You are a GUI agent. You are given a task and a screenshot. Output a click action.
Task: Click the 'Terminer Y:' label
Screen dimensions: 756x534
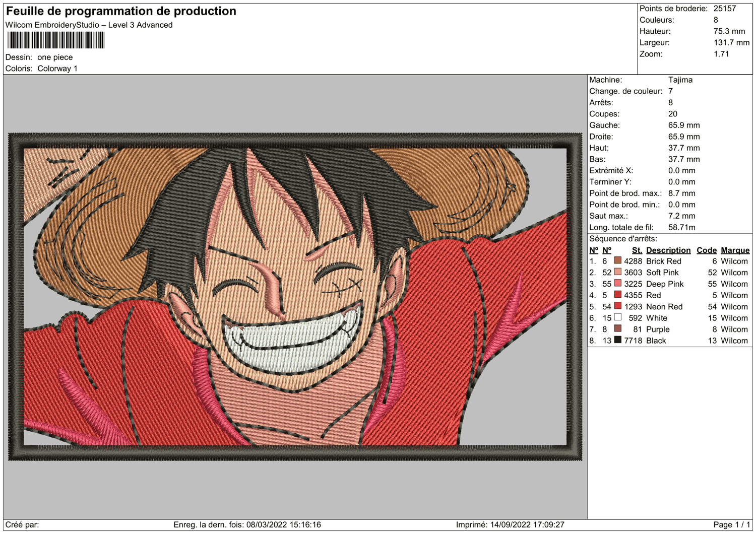point(610,182)
